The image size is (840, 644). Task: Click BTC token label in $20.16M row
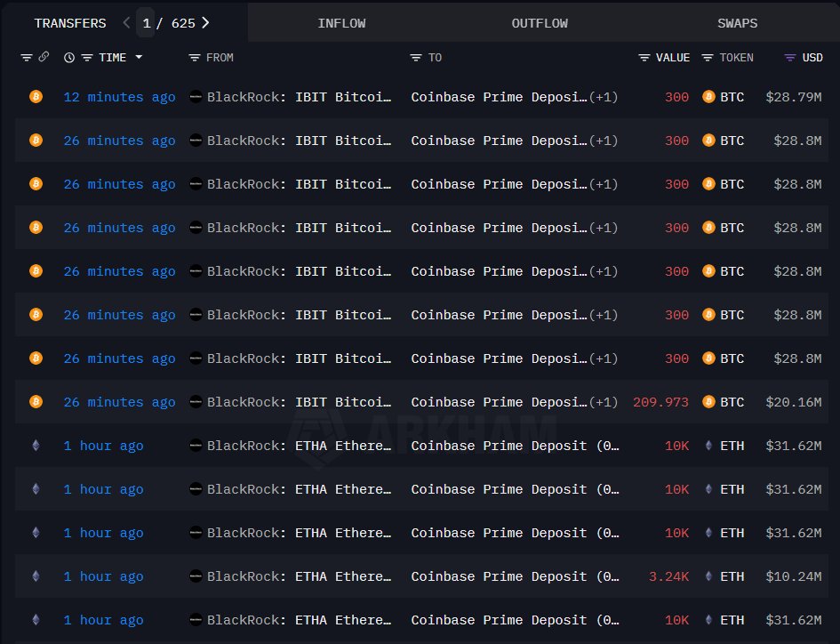[x=732, y=402]
